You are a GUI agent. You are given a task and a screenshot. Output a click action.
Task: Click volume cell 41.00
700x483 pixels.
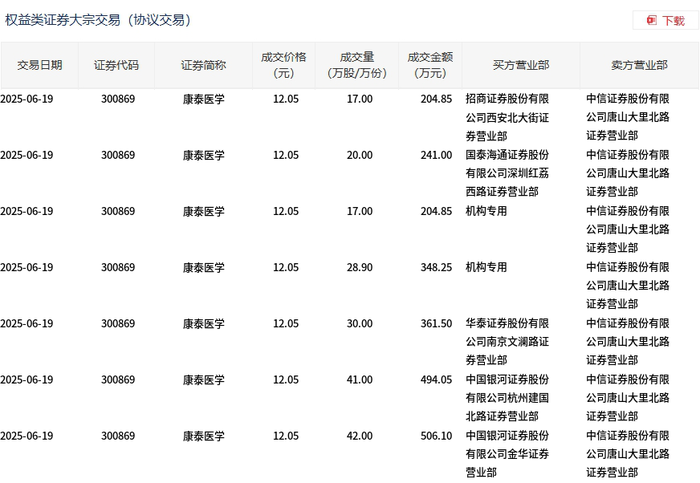point(359,380)
